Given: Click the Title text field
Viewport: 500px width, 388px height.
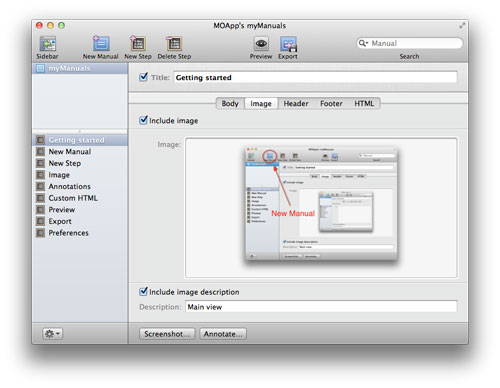Looking at the screenshot, I should (x=315, y=77).
